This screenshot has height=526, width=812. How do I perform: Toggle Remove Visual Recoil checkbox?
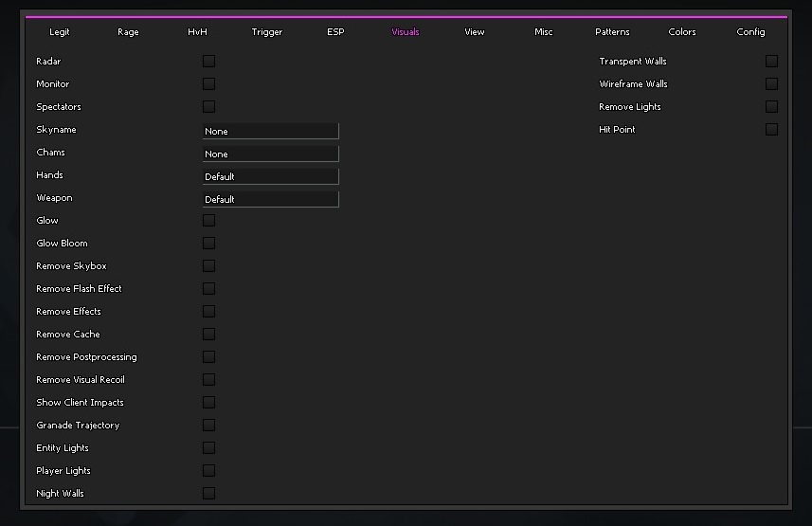(208, 379)
